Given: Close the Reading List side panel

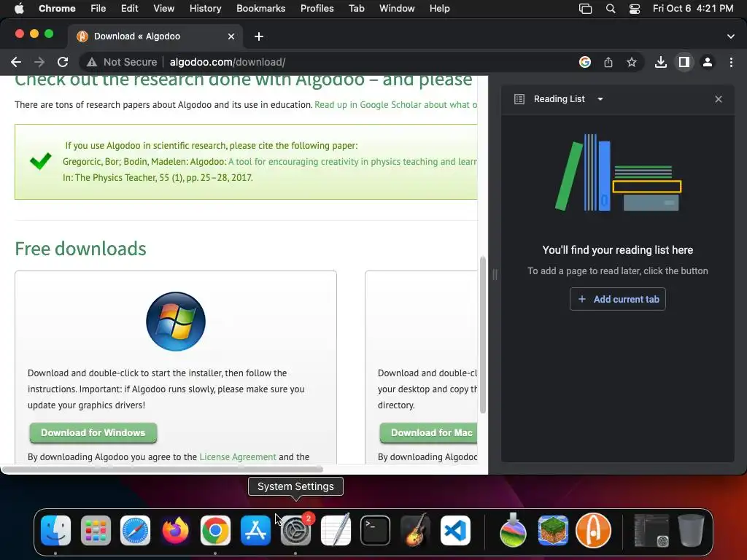Looking at the screenshot, I should pos(719,99).
